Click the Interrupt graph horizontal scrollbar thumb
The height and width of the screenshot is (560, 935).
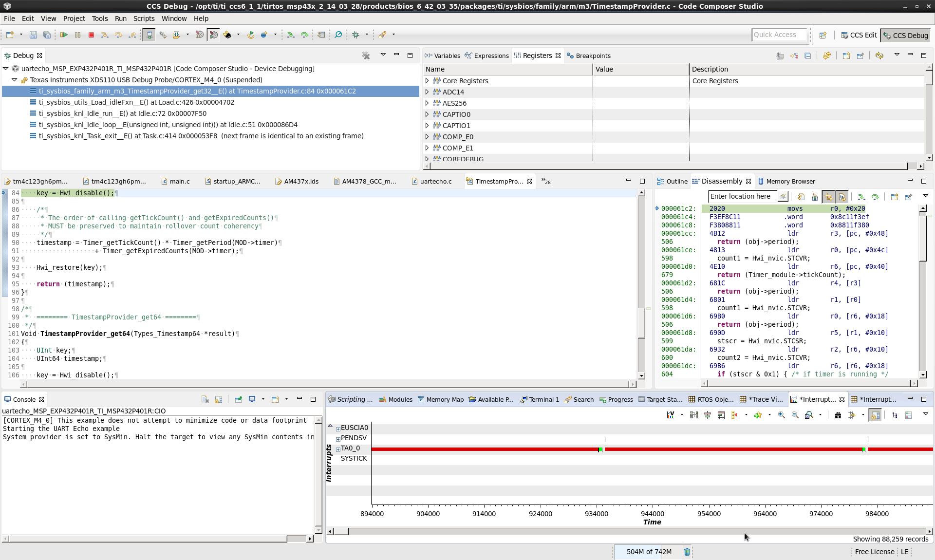[x=341, y=531]
